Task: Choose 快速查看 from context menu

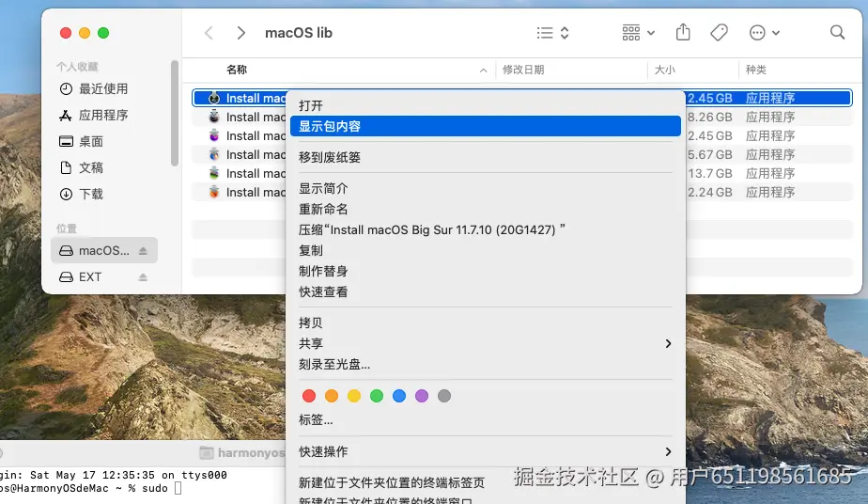Action: coord(486,291)
